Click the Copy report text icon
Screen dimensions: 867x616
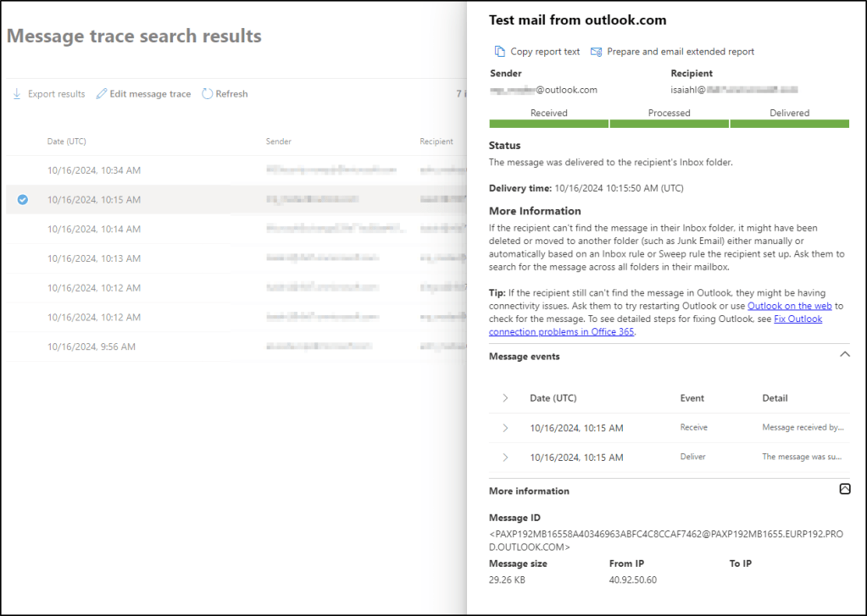(x=500, y=52)
